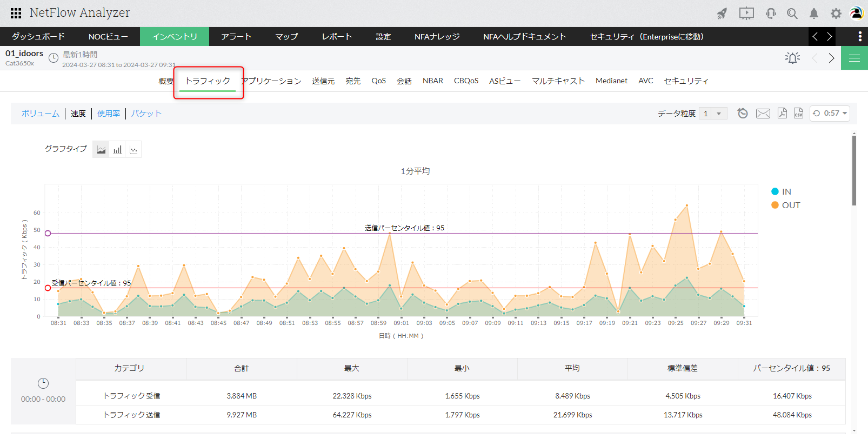Image resolution: width=868 pixels, height=445 pixels.
Task: Open the データ粒度 dropdown
Action: coord(713,114)
